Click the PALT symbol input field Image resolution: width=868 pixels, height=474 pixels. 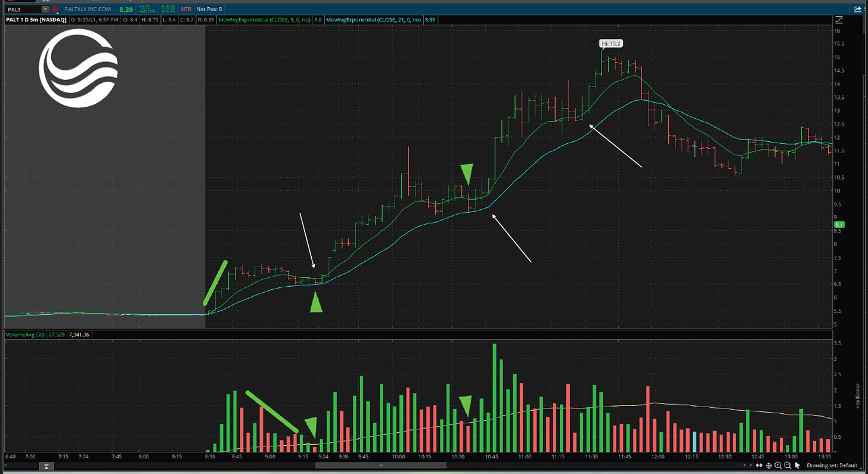(23, 10)
